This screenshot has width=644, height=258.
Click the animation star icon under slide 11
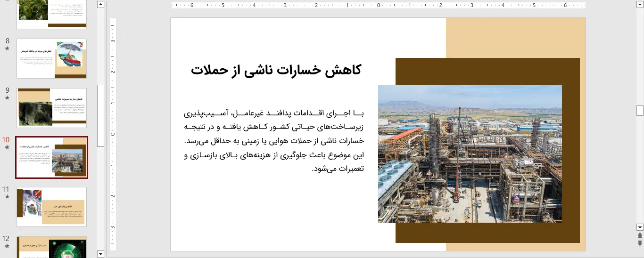7,197
